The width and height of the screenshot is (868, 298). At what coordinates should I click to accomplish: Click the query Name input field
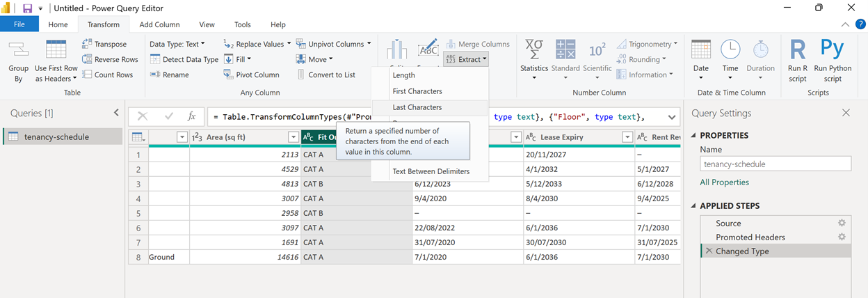[775, 164]
